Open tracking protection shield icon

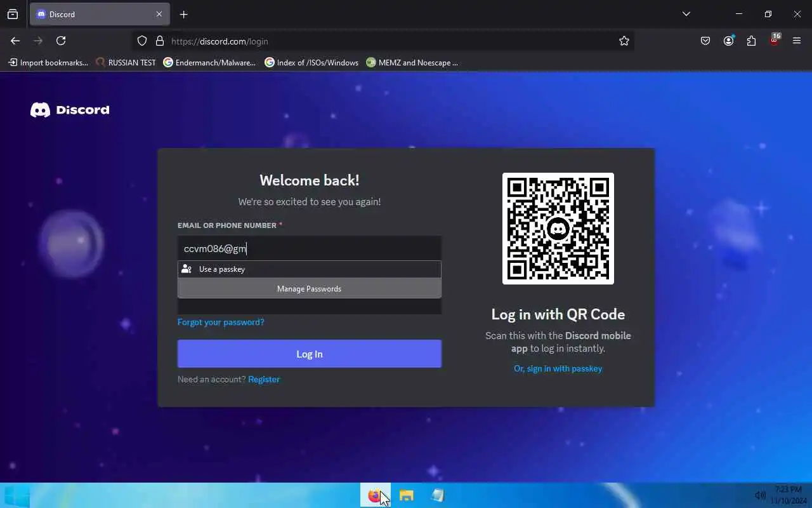click(142, 41)
